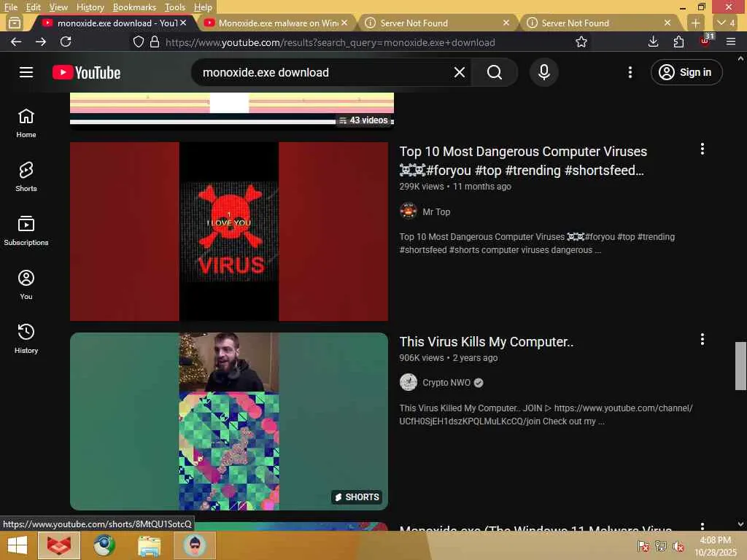Open the Windows Start menu

[18, 545]
